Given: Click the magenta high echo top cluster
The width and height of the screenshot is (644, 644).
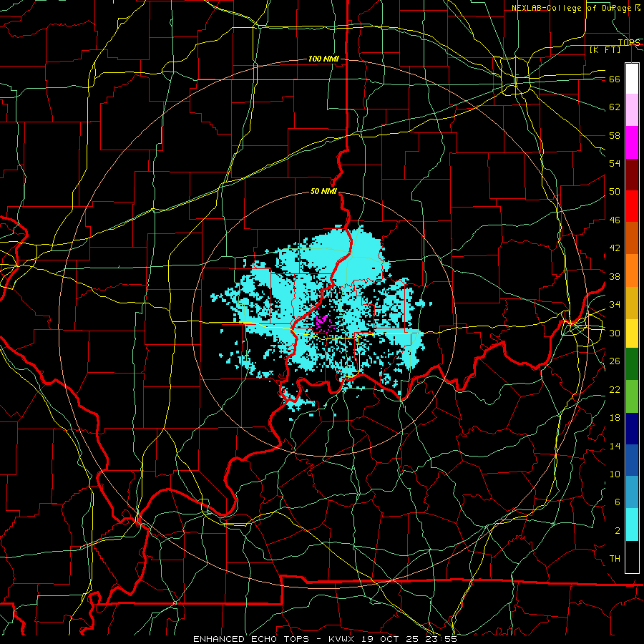Looking at the screenshot, I should click(x=326, y=323).
